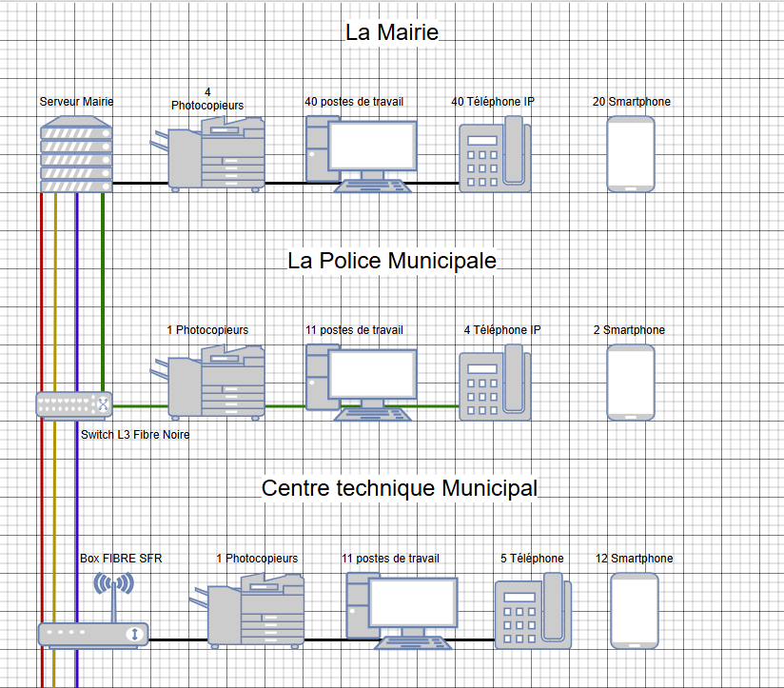Select the Police Municipale photocopier icon
784x688 pixels.
coord(207,383)
